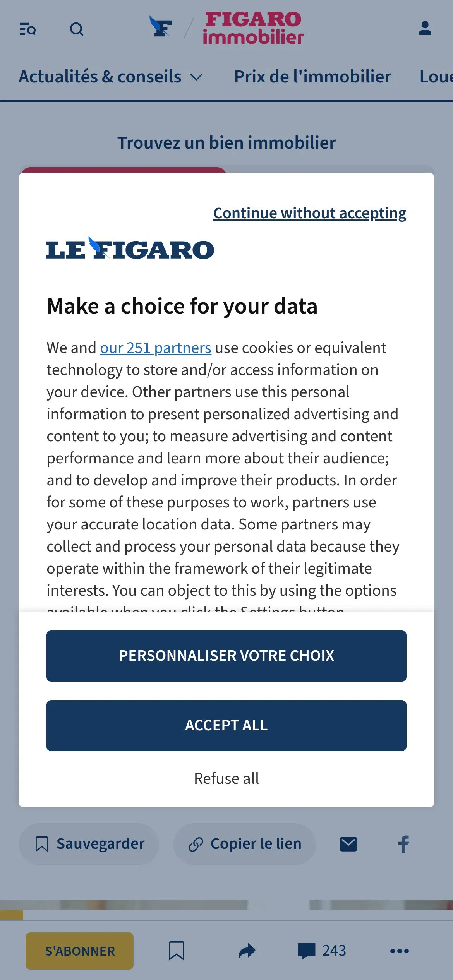Go to the Le Figaro F logo home
This screenshot has height=980, width=453.
tap(161, 27)
